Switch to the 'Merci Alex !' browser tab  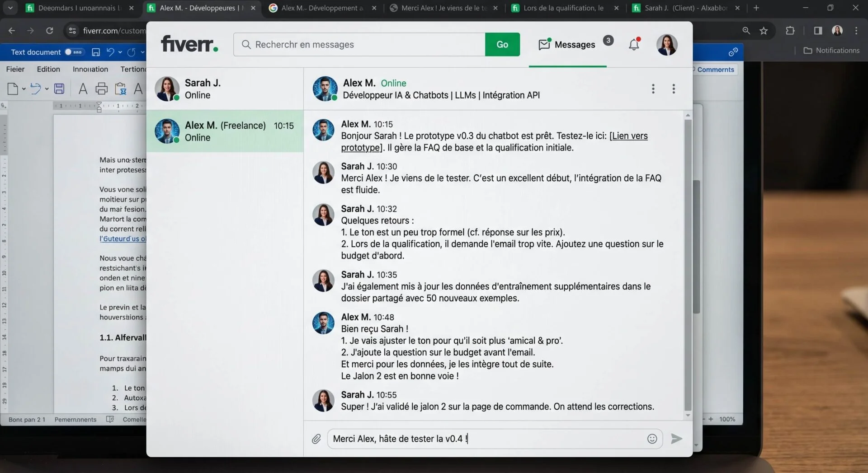[x=444, y=8]
